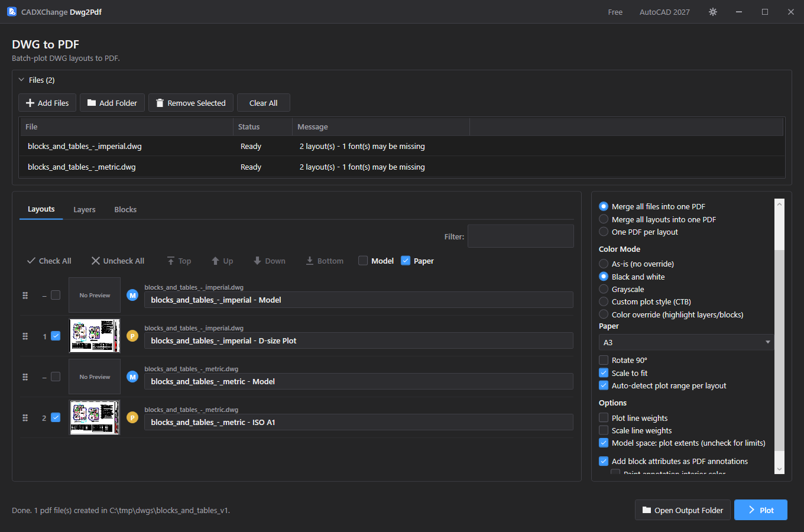Screen dimensions: 804x532
Task: Select One PDF per layout
Action: (x=604, y=232)
